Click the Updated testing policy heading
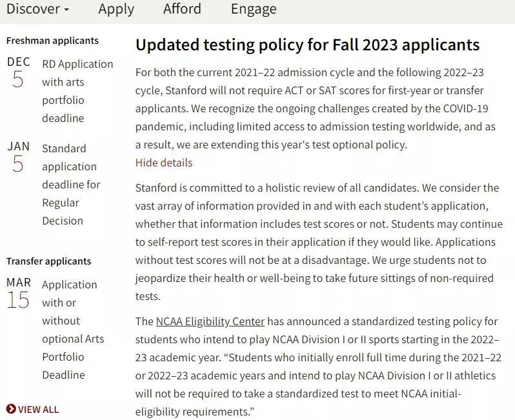 [307, 45]
